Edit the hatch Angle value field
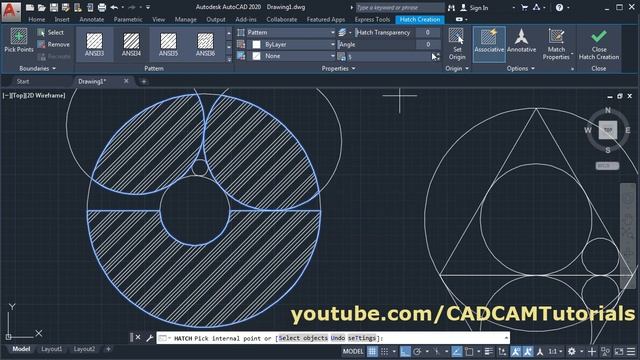 point(428,44)
